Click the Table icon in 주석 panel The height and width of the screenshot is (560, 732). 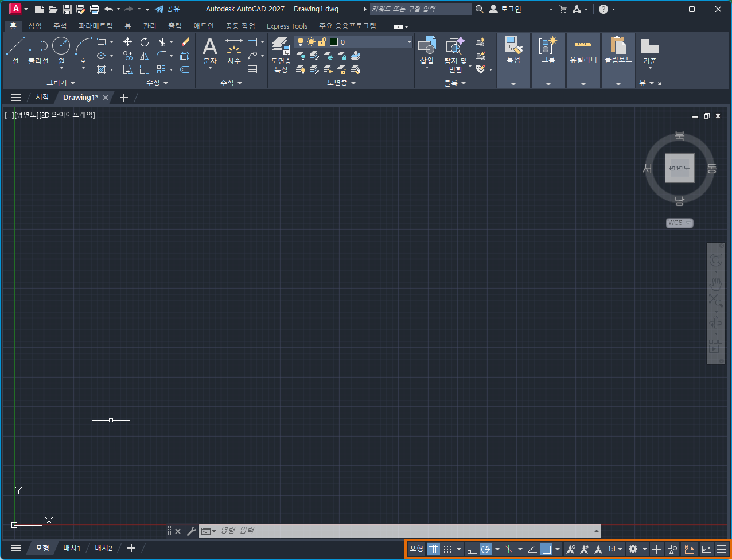pyautogui.click(x=252, y=69)
